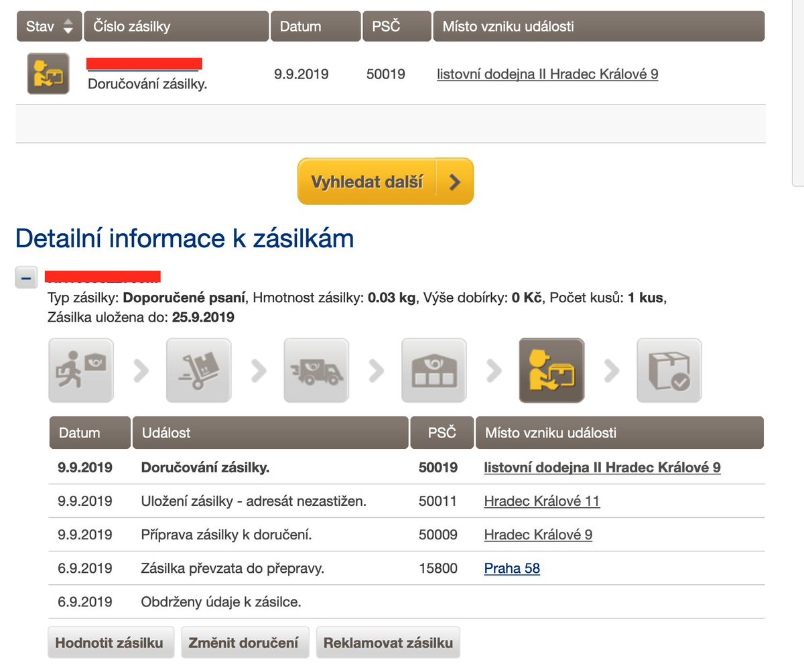Click the piece count '1 kus' text

(x=647, y=297)
